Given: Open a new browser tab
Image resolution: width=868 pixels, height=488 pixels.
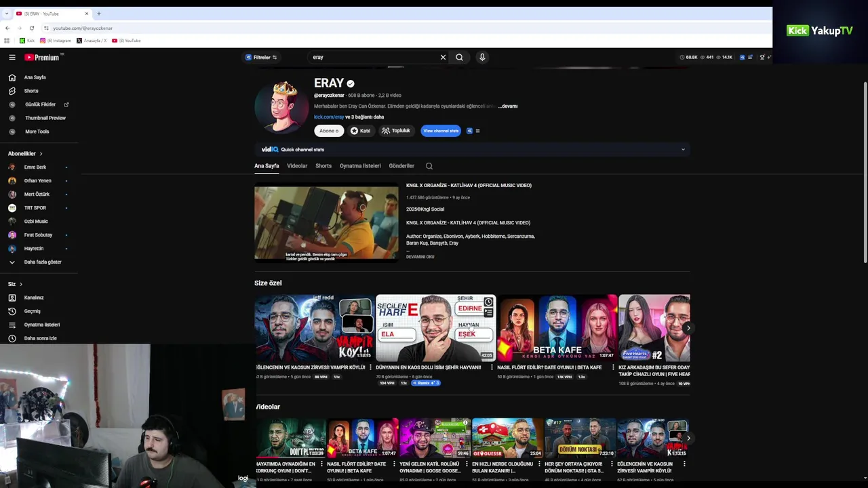Looking at the screenshot, I should coord(98,14).
